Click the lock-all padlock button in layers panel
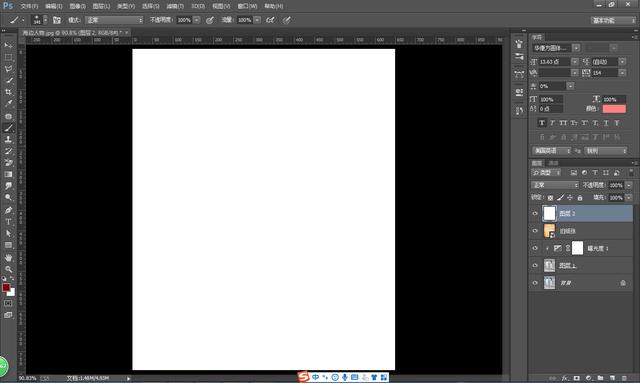The height and width of the screenshot is (383, 640). point(580,198)
